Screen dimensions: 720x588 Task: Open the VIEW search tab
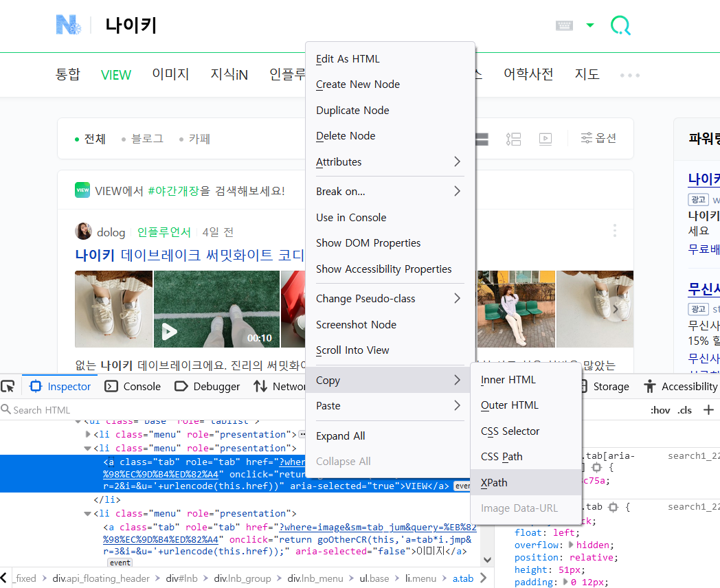(115, 74)
